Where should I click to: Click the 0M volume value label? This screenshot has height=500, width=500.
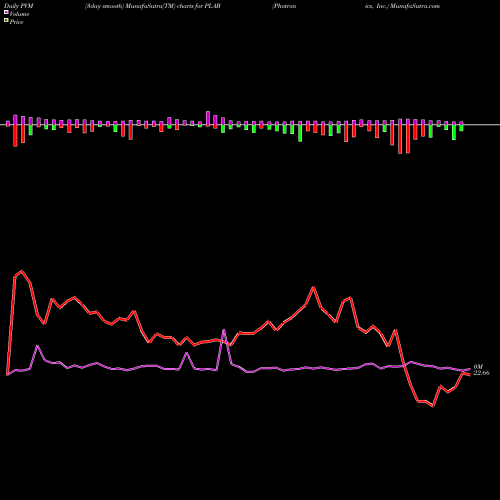[478, 367]
